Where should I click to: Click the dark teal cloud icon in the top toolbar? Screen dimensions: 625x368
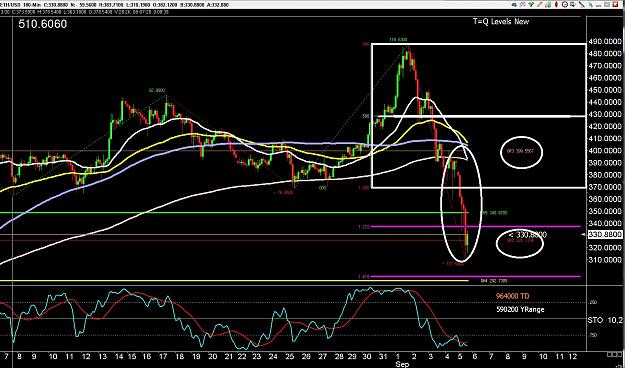[x=514, y=5]
